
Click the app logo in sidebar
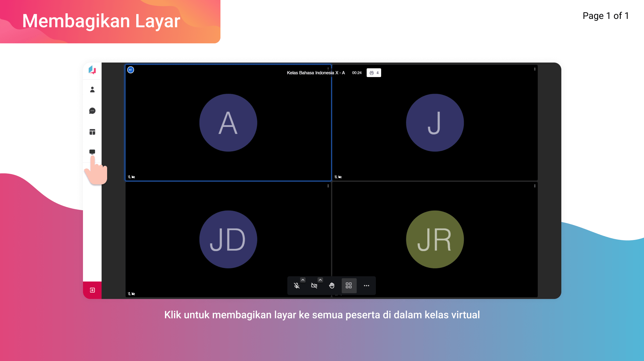92,70
